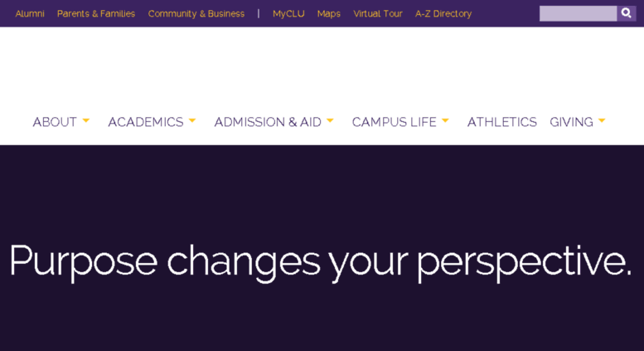Screen dimensions: 644x351
Task: Expand the CAMPUS LIFE dropdown arrow
Action: 445,121
